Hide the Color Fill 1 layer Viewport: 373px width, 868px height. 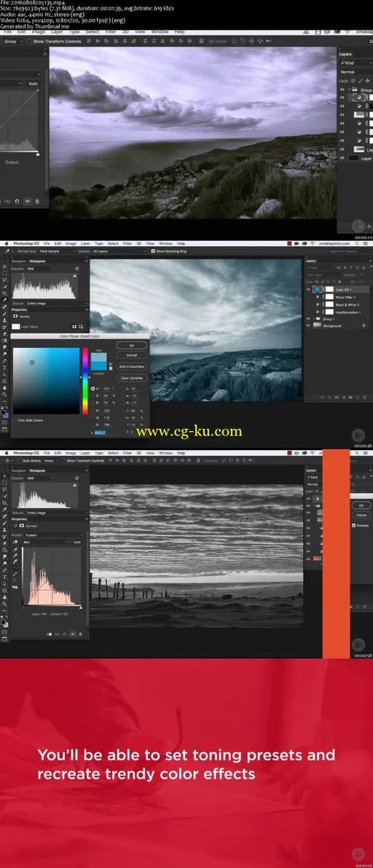coord(308,289)
